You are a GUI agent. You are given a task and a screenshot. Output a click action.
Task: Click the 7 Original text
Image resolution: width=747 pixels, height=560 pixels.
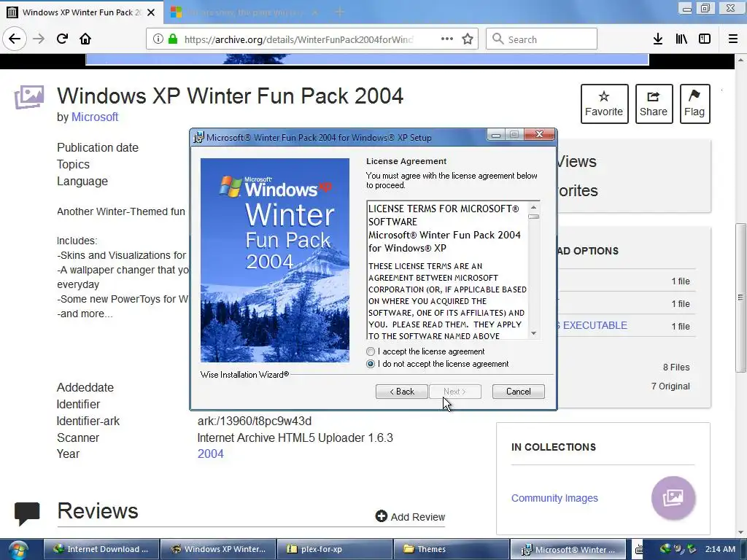coord(670,386)
